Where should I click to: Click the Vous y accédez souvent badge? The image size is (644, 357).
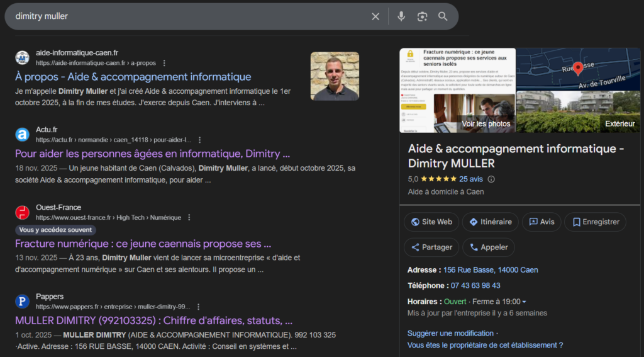point(55,230)
